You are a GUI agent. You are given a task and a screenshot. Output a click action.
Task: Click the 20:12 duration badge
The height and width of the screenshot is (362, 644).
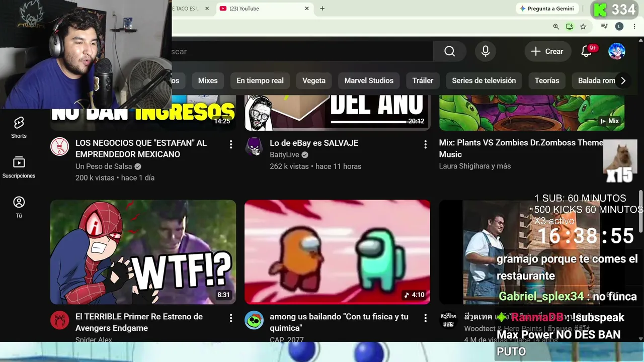[x=416, y=121]
